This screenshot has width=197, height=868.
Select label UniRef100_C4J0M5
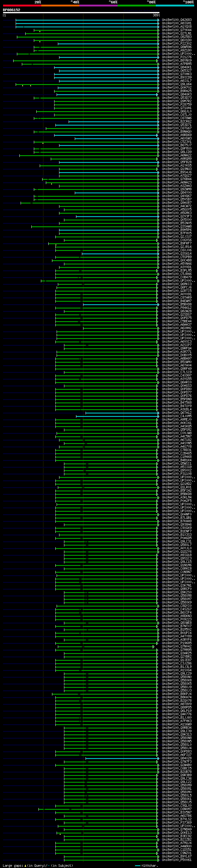177,416
